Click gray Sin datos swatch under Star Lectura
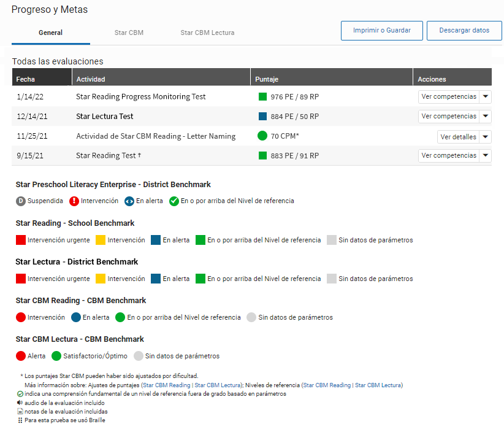 pos(332,279)
